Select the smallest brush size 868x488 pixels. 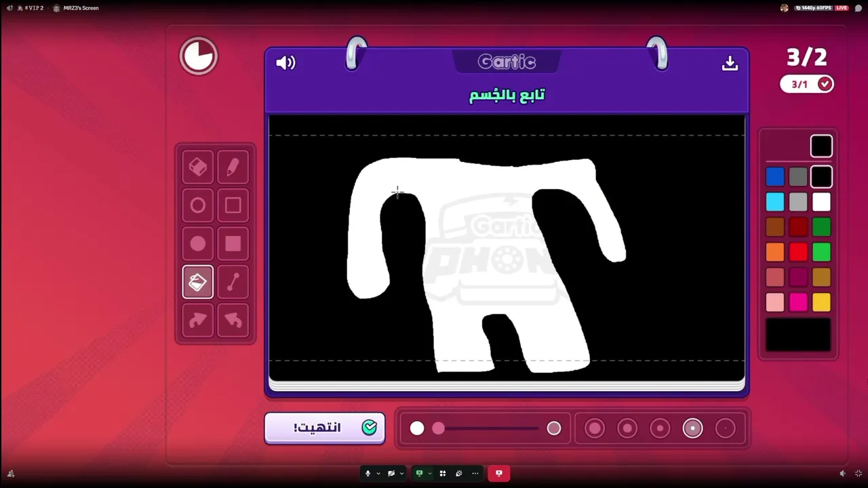coord(725,428)
